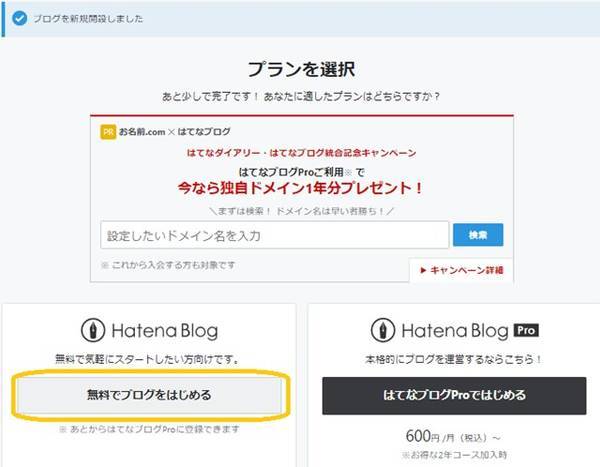Click これから入会する方も対象です note
Image resolution: width=600 pixels, height=467 pixels.
[x=168, y=265]
